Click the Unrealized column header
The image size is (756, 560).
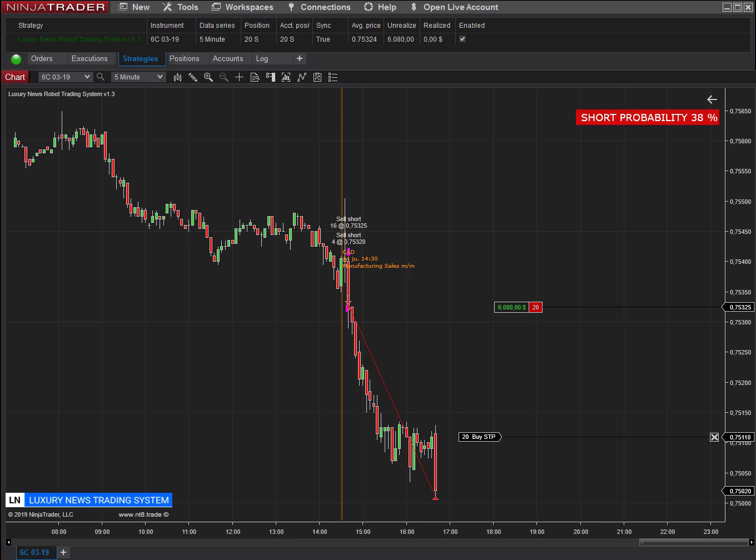(x=402, y=26)
